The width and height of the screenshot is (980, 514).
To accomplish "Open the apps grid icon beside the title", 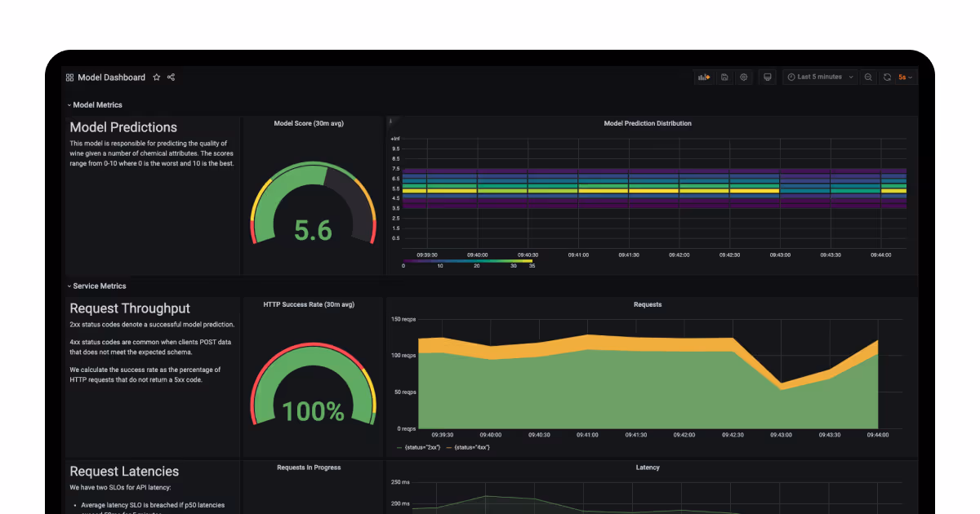I will [x=69, y=77].
